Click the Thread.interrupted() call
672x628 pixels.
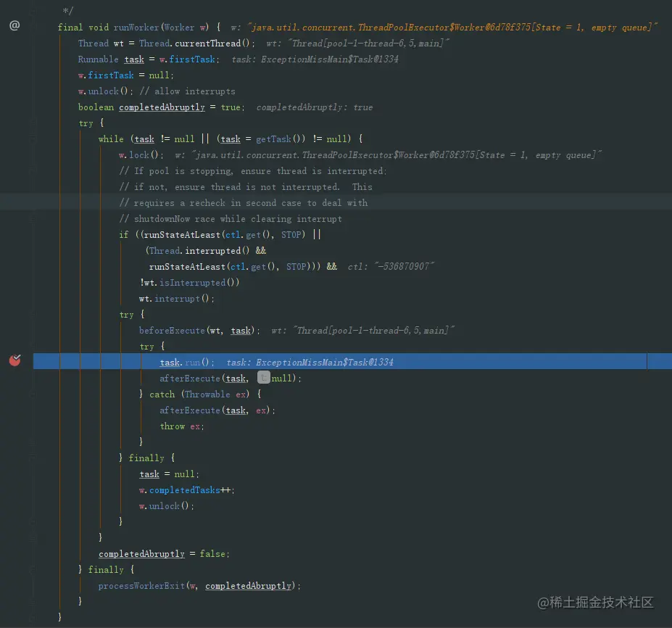(x=199, y=251)
